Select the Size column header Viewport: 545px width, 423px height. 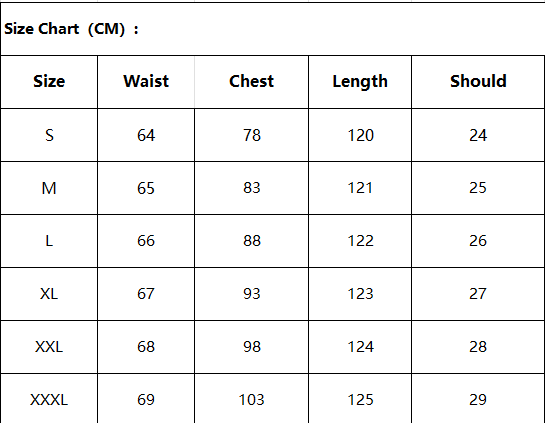click(49, 82)
